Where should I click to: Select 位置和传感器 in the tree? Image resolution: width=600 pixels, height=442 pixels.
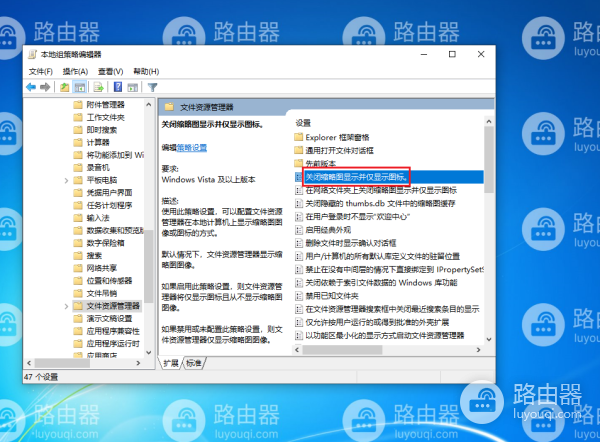pyautogui.click(x=109, y=281)
